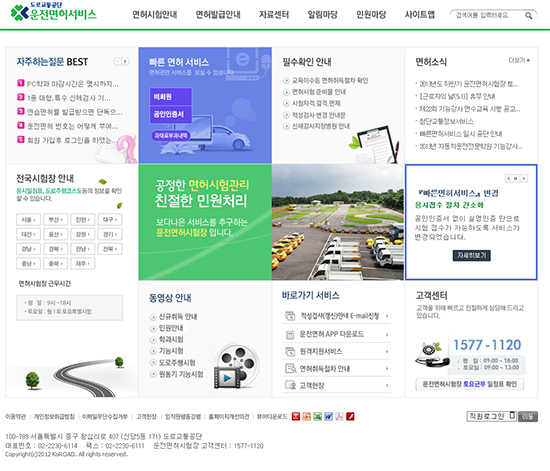Go to next FAQ with right arrow
Image resolution: width=550 pixels, height=471 pixels.
point(125,61)
